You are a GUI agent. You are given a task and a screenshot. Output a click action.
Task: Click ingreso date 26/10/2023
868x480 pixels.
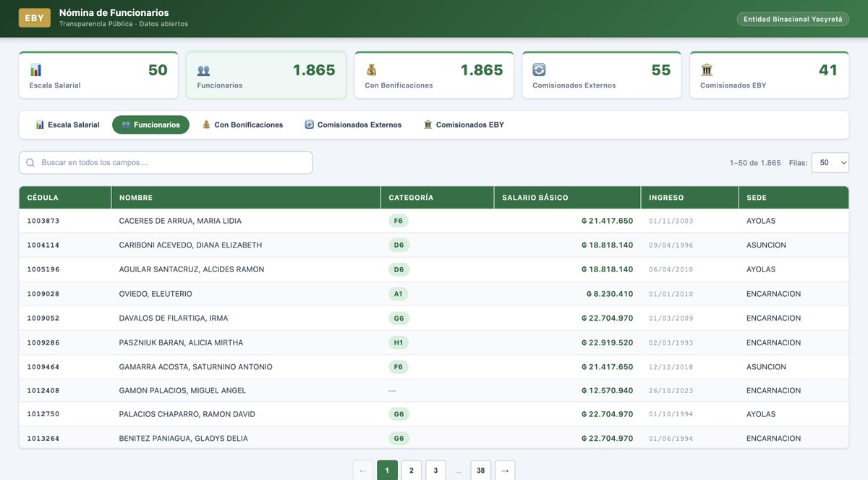pos(671,391)
